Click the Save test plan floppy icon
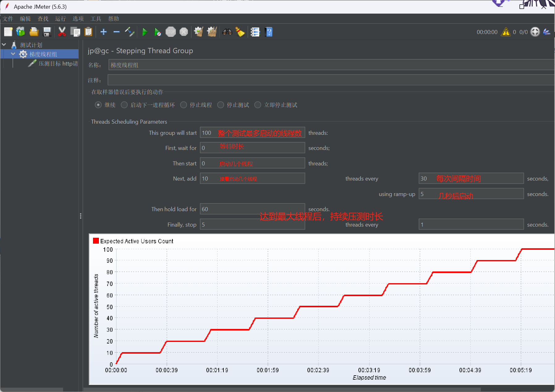 [47, 32]
